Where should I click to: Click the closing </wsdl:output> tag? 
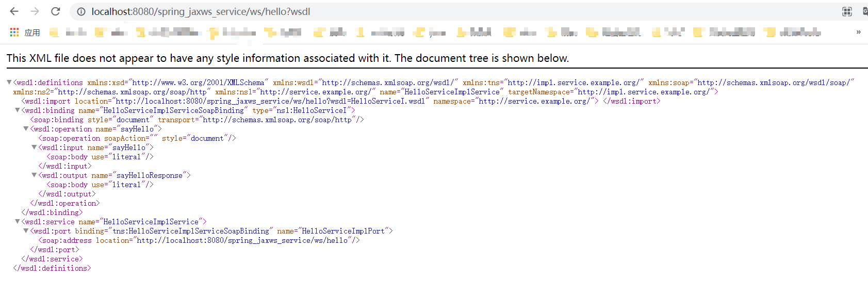[67, 194]
